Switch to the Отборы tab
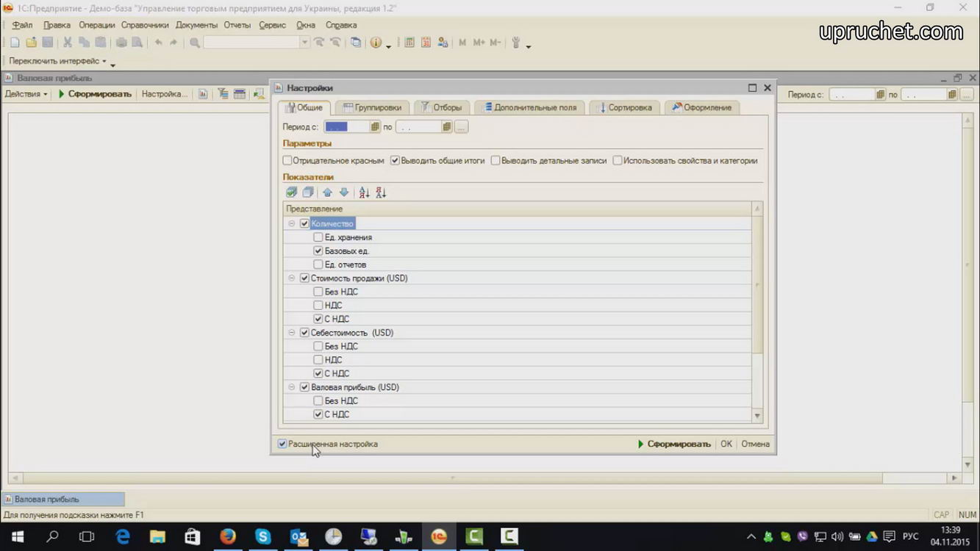980x551 pixels. point(441,107)
